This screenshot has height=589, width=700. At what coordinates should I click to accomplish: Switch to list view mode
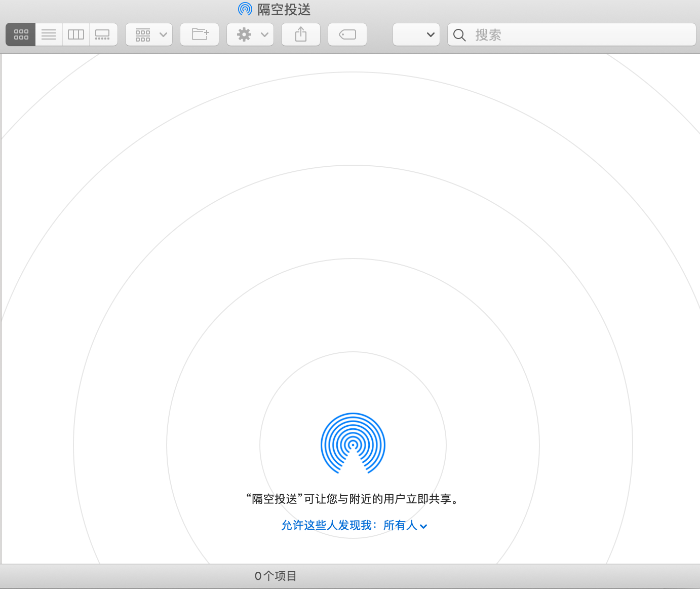point(49,34)
